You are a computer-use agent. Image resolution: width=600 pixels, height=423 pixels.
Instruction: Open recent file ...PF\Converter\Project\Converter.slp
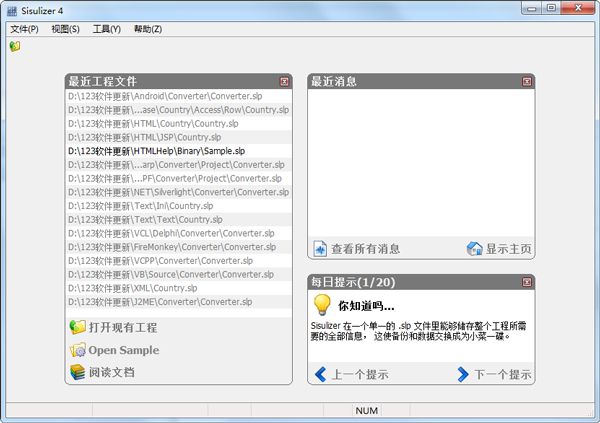tap(179, 179)
